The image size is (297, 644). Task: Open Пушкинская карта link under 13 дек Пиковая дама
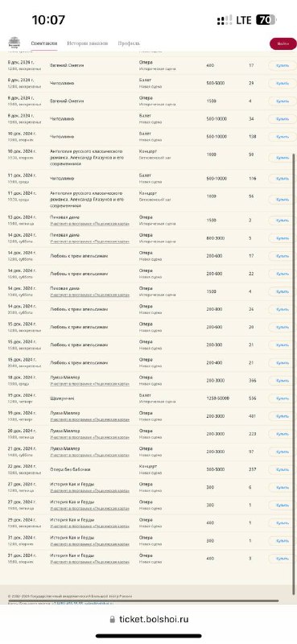click(90, 224)
